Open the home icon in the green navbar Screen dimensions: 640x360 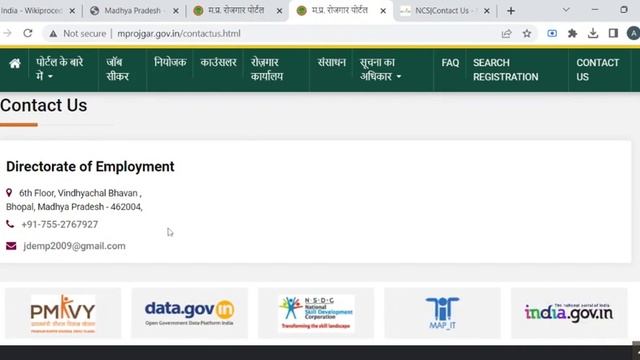point(15,63)
